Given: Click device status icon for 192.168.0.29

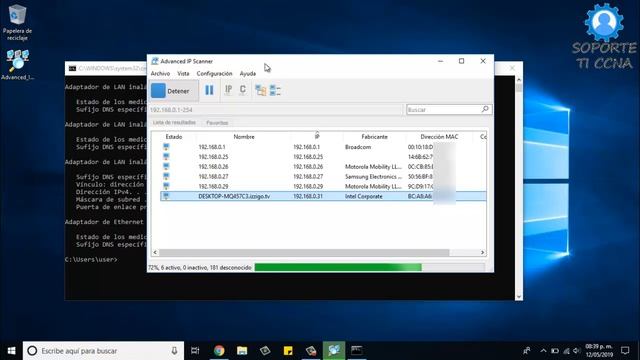Looking at the screenshot, I should pyautogui.click(x=166, y=186).
